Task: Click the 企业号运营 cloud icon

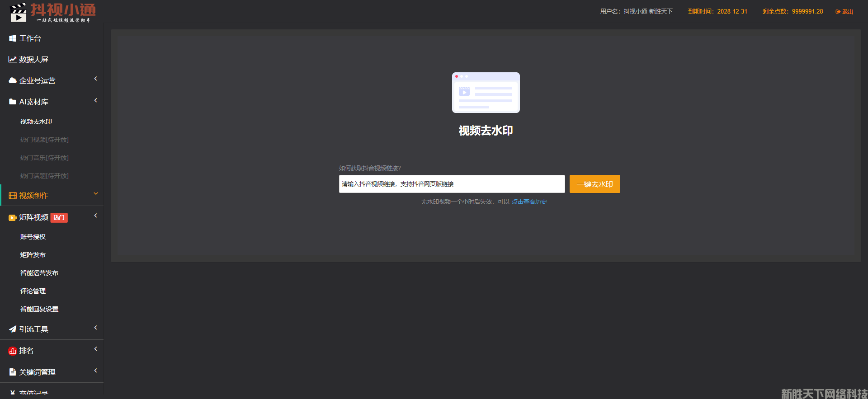Action: coord(13,81)
